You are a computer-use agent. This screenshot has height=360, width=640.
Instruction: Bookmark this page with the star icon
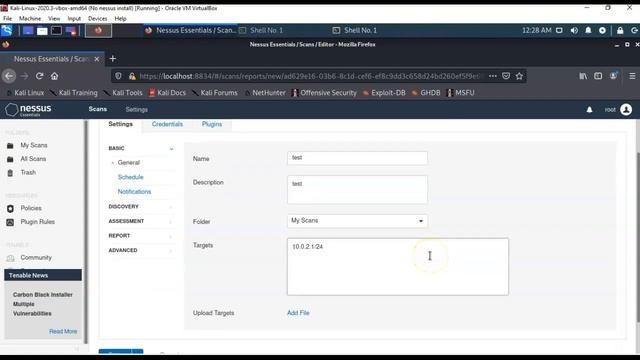[519, 76]
